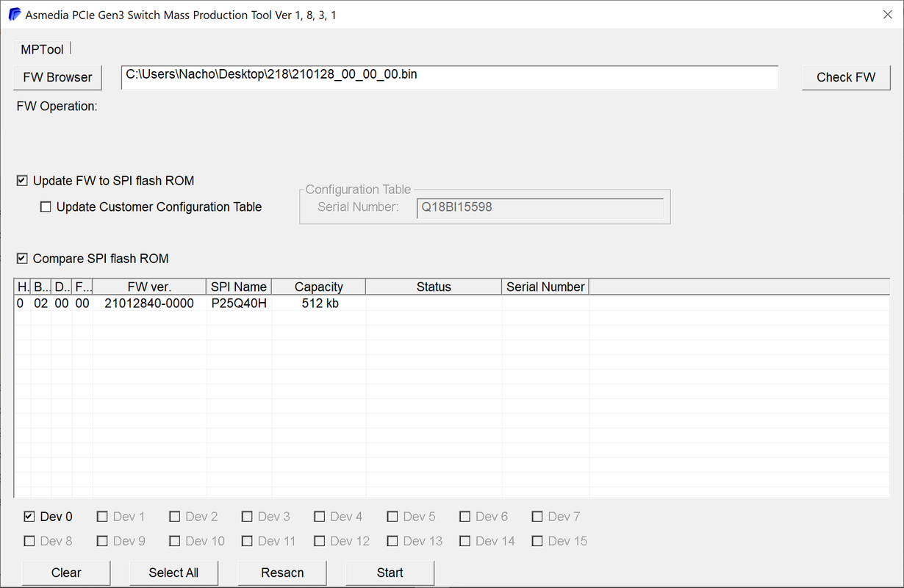
Task: Click the H.. column header
Action: coord(23,287)
